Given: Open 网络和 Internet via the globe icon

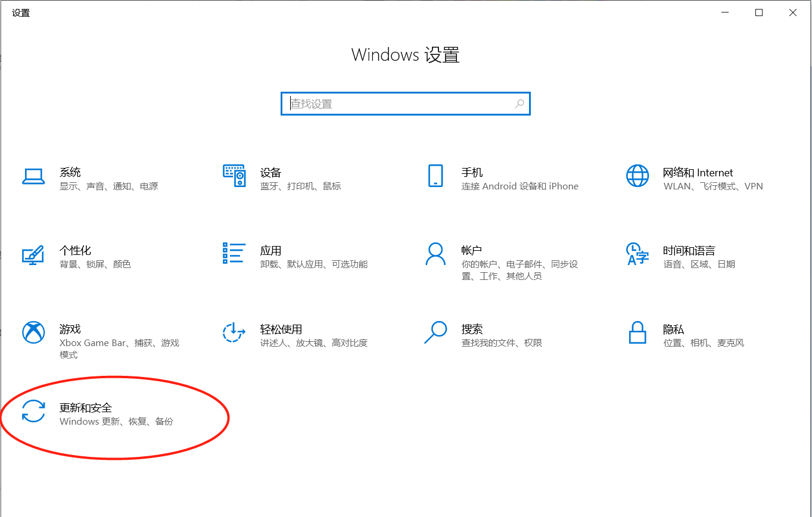Looking at the screenshot, I should (637, 177).
